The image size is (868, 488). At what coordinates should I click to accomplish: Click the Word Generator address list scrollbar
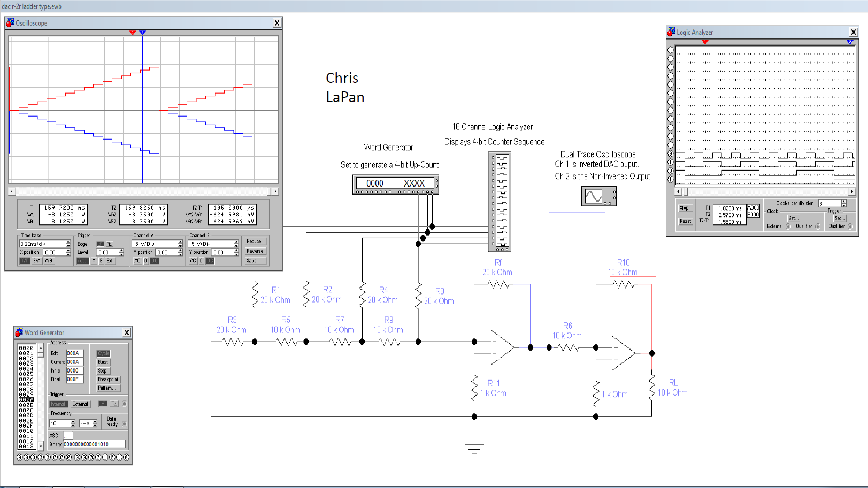click(x=40, y=397)
